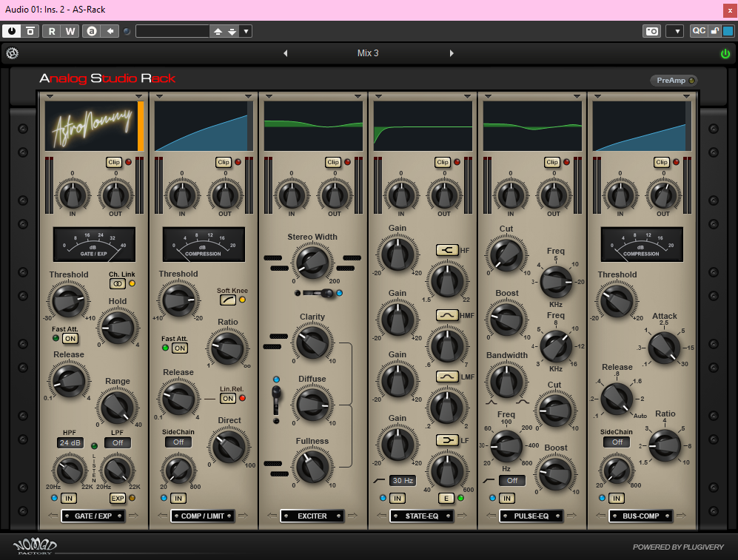Toggle IN button of GATE / EXP module
The height and width of the screenshot is (560, 738).
(69, 499)
